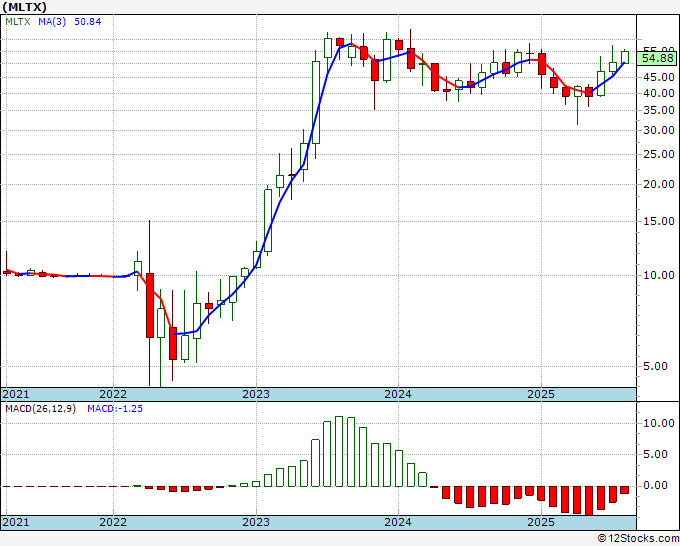
Task: Click 2025 on the MACD timeline
Action: [x=541, y=522]
